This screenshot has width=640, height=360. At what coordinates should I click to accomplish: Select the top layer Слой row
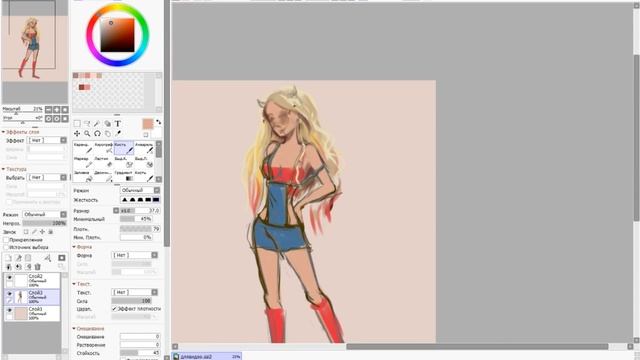[x=32, y=280]
